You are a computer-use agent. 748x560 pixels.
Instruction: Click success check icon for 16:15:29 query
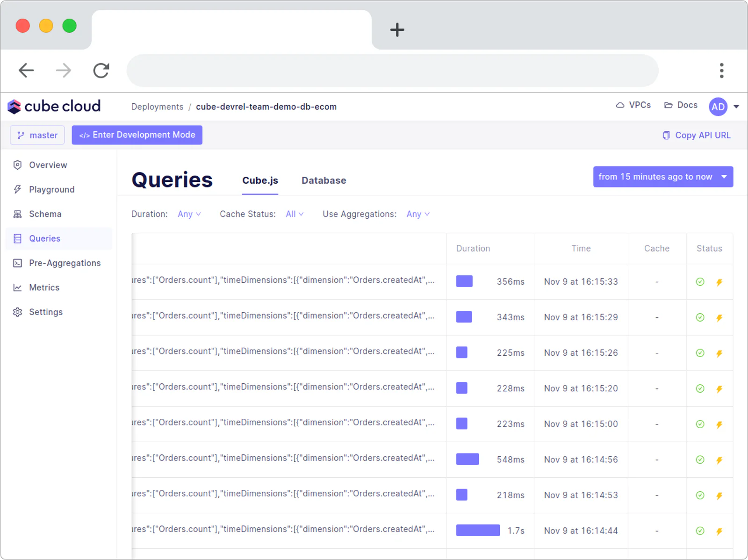point(700,317)
